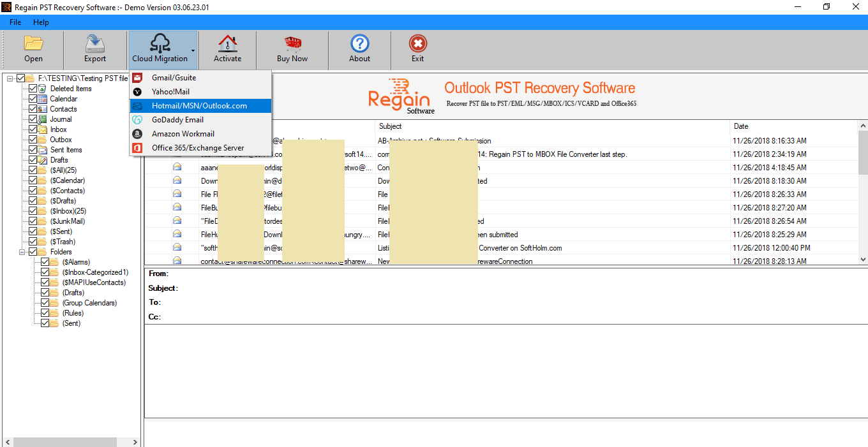This screenshot has height=447, width=868.
Task: Collapse the F:\TESTING root tree node
Action: point(10,78)
